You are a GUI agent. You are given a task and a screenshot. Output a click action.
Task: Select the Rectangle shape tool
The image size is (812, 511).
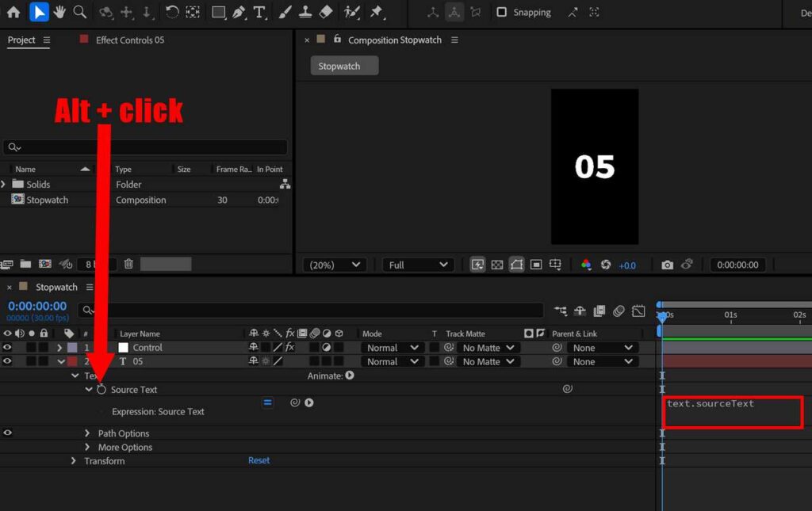(218, 12)
